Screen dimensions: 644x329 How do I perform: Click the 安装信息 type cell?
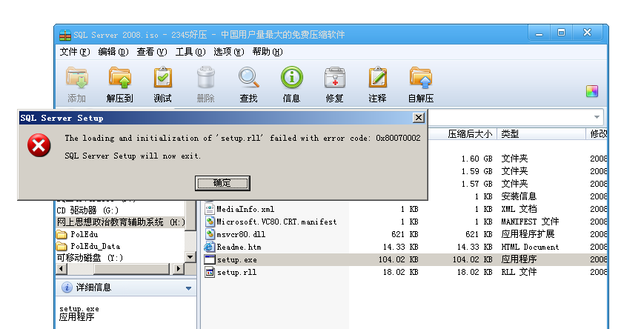tap(519, 196)
